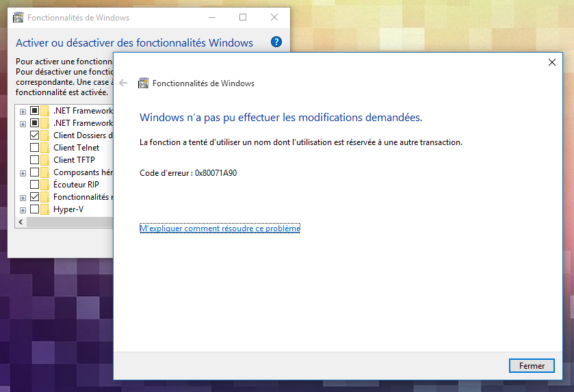Maximize the background Fonctionnalités de Windows window
The width and height of the screenshot is (574, 392).
[243, 17]
